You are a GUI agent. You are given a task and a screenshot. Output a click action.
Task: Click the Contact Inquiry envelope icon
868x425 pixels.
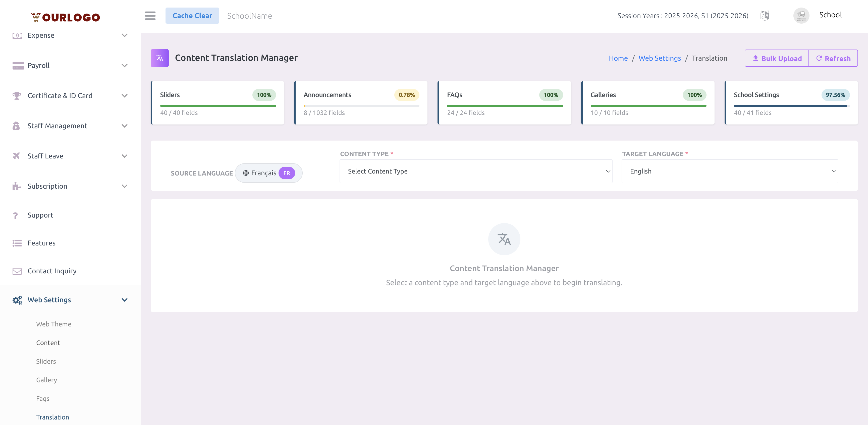[x=17, y=271]
